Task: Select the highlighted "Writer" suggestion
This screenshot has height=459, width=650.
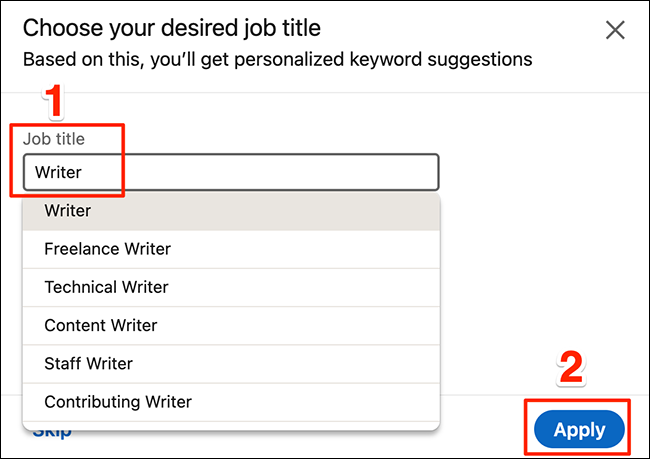Action: (231, 211)
